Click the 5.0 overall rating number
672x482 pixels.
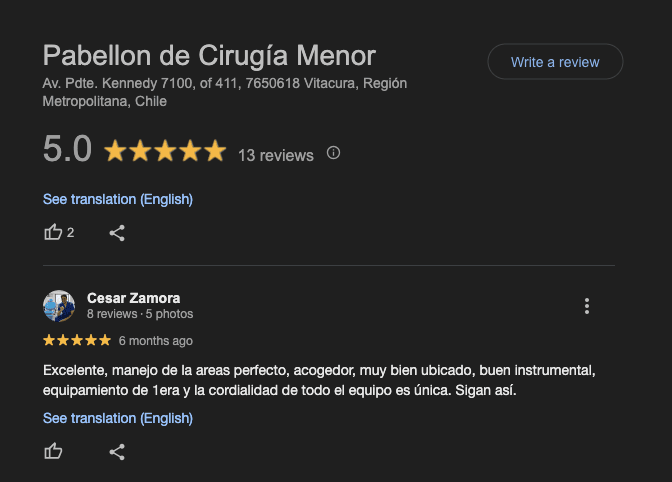(67, 149)
